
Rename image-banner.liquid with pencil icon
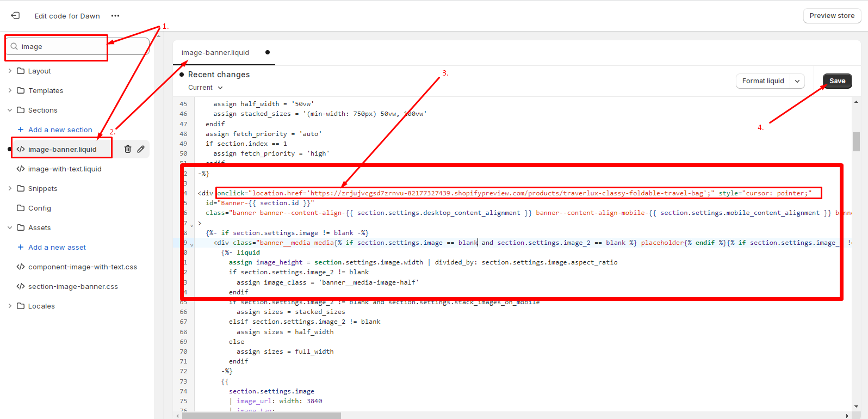(141, 149)
